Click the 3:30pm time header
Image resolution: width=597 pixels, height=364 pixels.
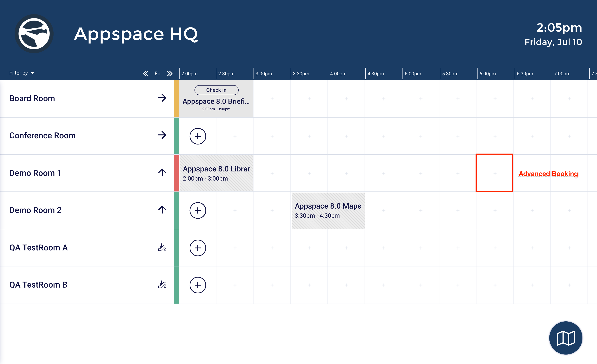tap(301, 74)
